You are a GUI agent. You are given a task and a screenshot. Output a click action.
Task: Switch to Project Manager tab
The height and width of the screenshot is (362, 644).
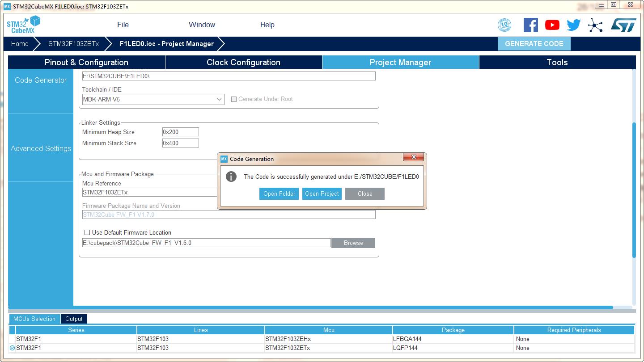coord(400,62)
